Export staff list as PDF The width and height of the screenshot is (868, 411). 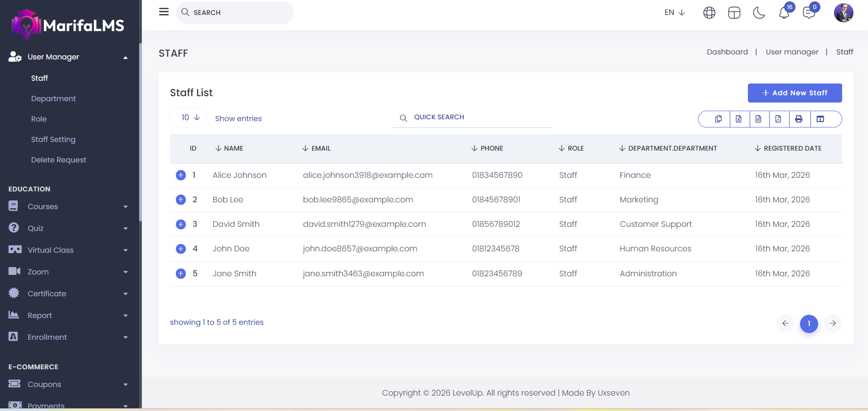778,119
